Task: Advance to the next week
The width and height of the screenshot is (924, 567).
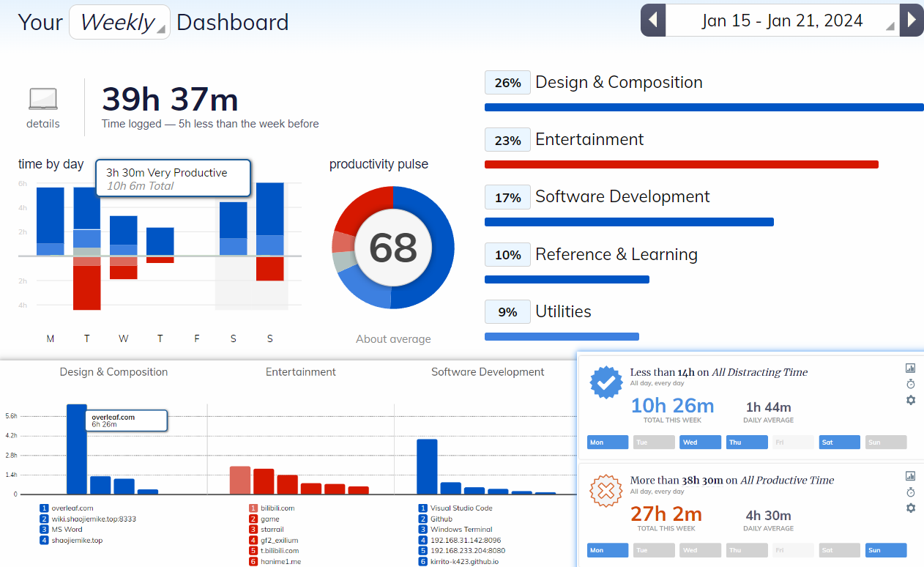Action: pos(911,21)
